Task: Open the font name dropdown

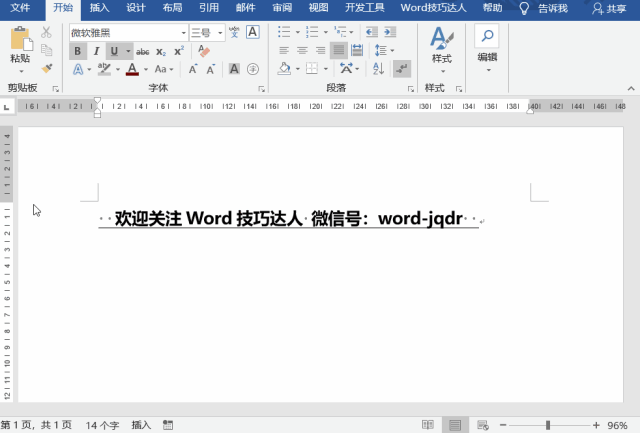Action: pyautogui.click(x=183, y=33)
